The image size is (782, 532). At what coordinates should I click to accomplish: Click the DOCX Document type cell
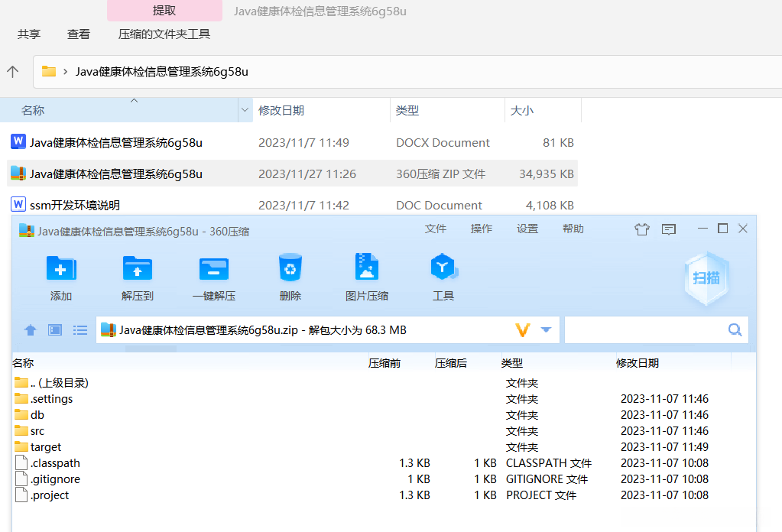[x=443, y=143]
